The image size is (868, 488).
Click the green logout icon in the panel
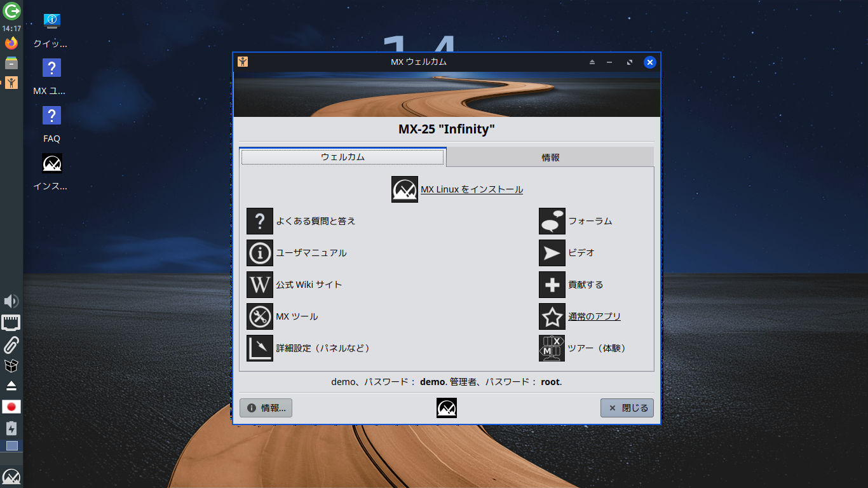tap(11, 11)
